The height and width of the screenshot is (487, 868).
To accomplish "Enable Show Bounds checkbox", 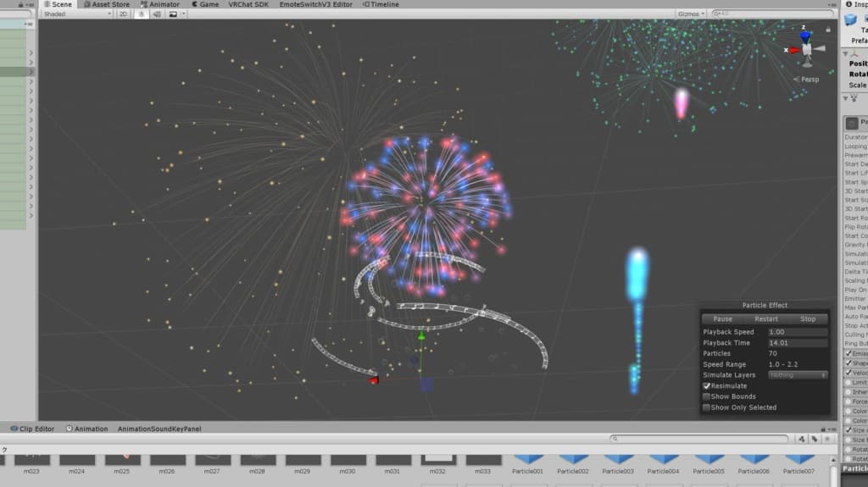I will (706, 397).
